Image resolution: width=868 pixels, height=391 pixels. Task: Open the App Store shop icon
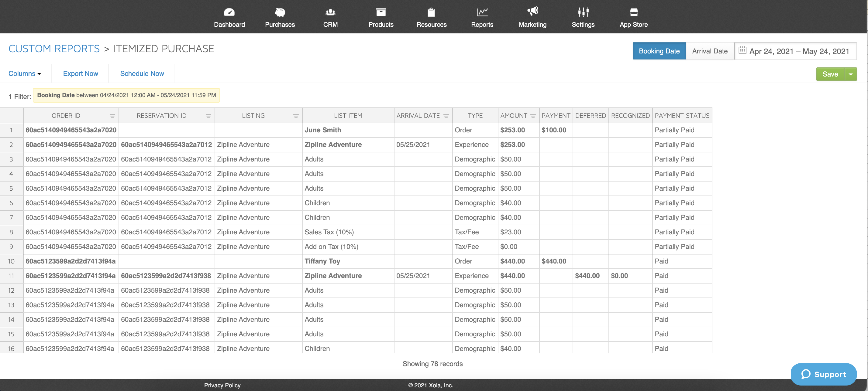tap(633, 12)
